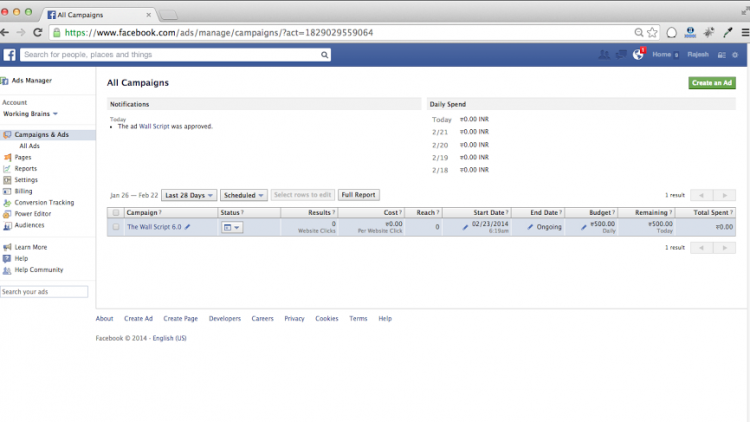Open Conversion Tracking in sidebar
The width and height of the screenshot is (750, 422).
(44, 202)
